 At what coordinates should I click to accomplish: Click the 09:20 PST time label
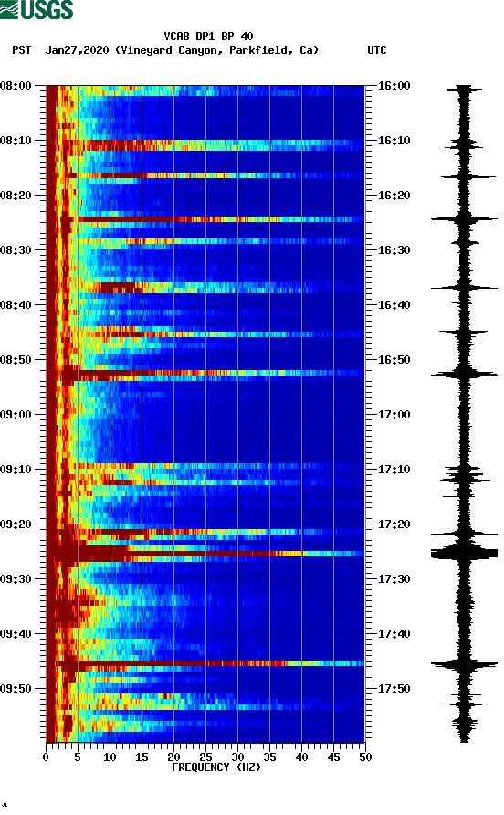[x=16, y=524]
